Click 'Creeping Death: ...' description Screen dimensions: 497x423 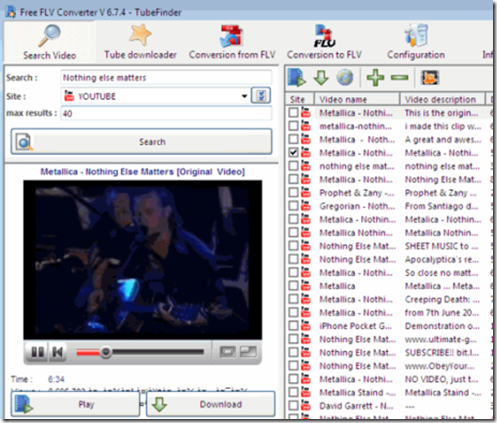[x=442, y=299]
